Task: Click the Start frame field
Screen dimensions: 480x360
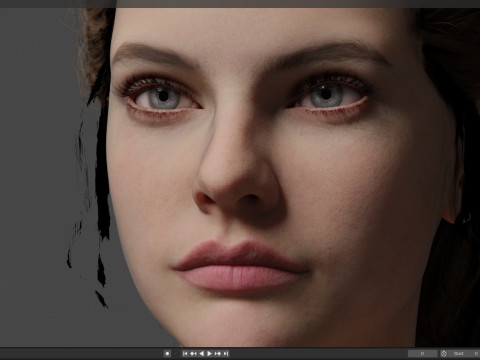Action: point(464,353)
